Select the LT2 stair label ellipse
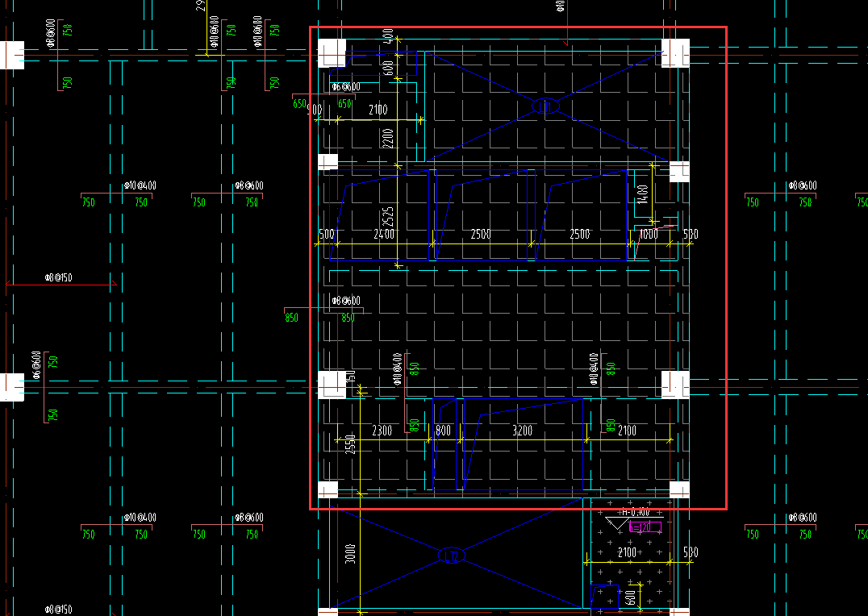This screenshot has height=616, width=868. tap(452, 555)
